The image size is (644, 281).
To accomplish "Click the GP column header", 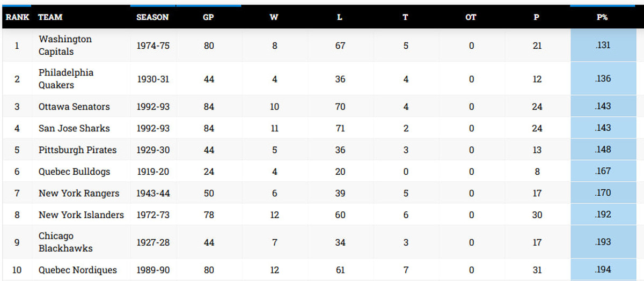I will pos(208,17).
